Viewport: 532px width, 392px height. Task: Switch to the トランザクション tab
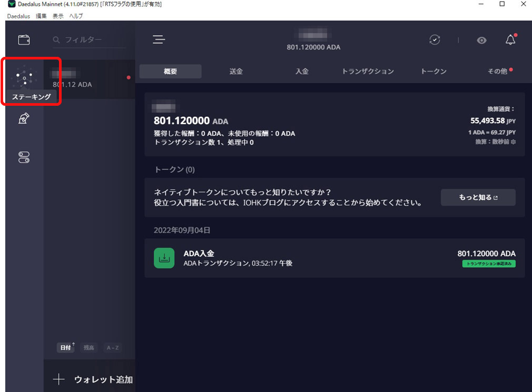click(368, 72)
